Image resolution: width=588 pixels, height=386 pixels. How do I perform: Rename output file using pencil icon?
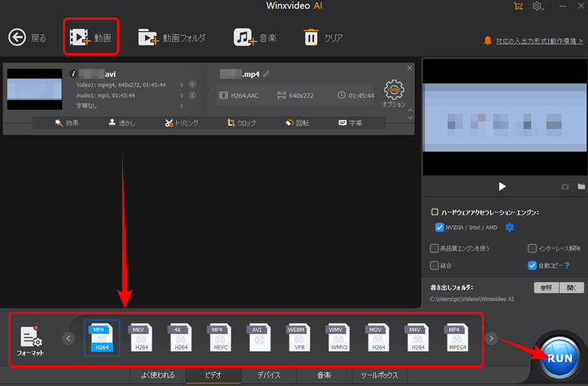point(266,74)
